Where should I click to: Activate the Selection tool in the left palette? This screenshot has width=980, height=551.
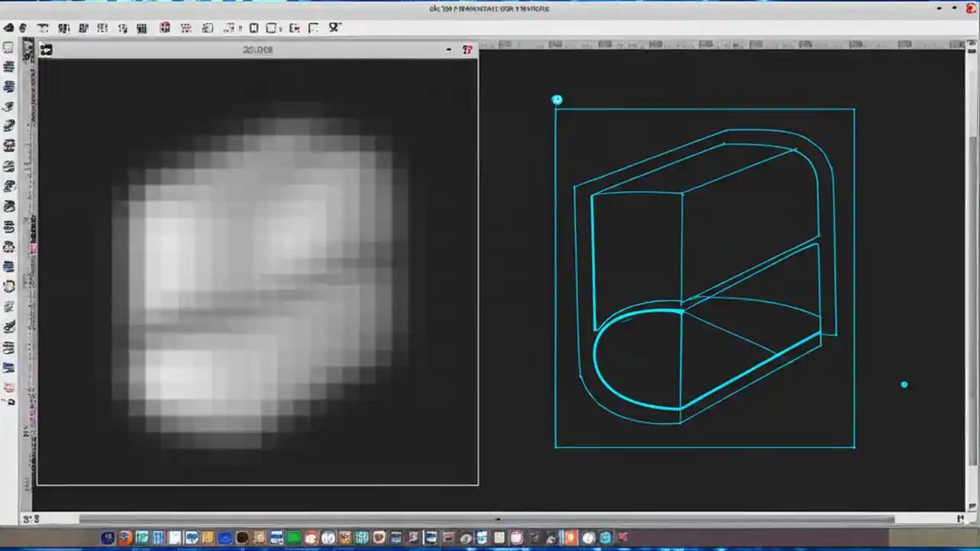[x=9, y=47]
